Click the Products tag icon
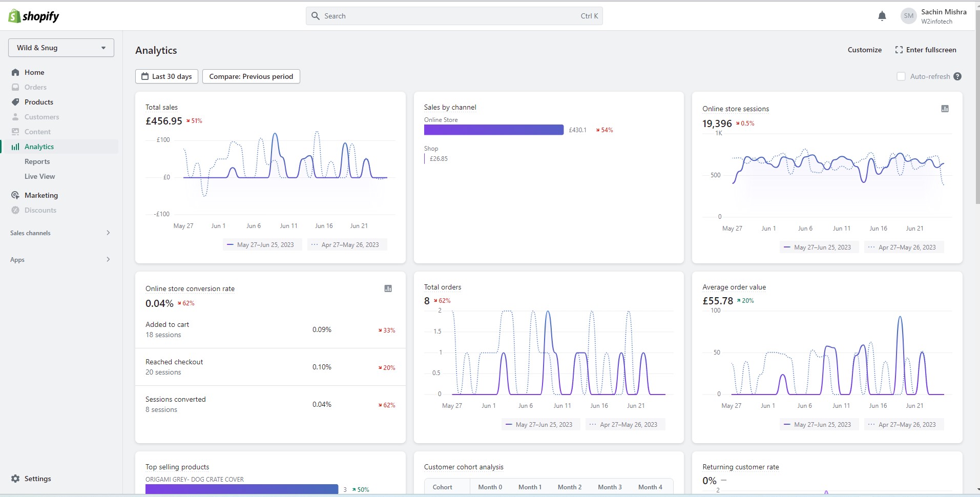This screenshot has width=980, height=497. coord(15,102)
